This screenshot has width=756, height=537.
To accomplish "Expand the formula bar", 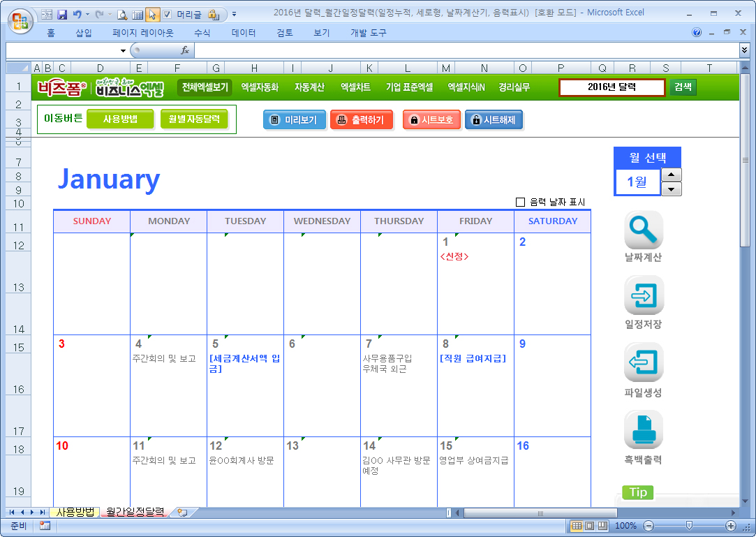I will coord(745,50).
